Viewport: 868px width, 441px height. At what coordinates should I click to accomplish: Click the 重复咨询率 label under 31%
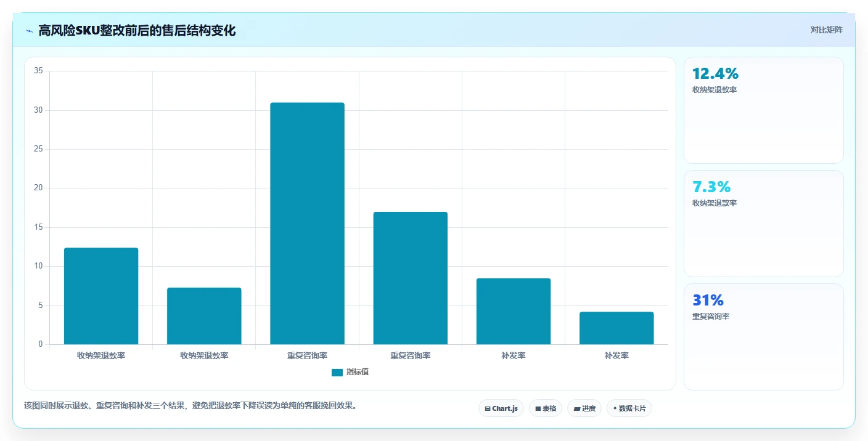[711, 317]
